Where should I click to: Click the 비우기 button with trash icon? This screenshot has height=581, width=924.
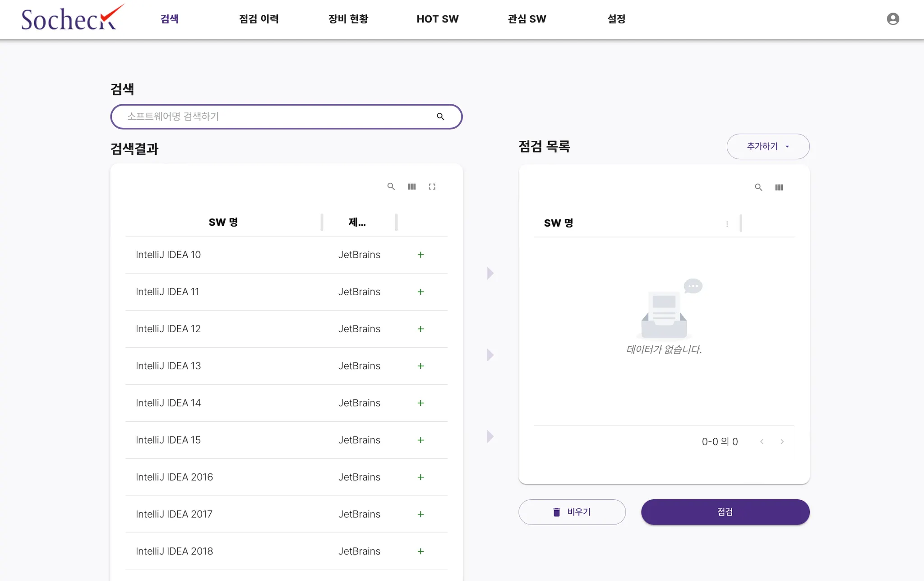[x=572, y=512]
